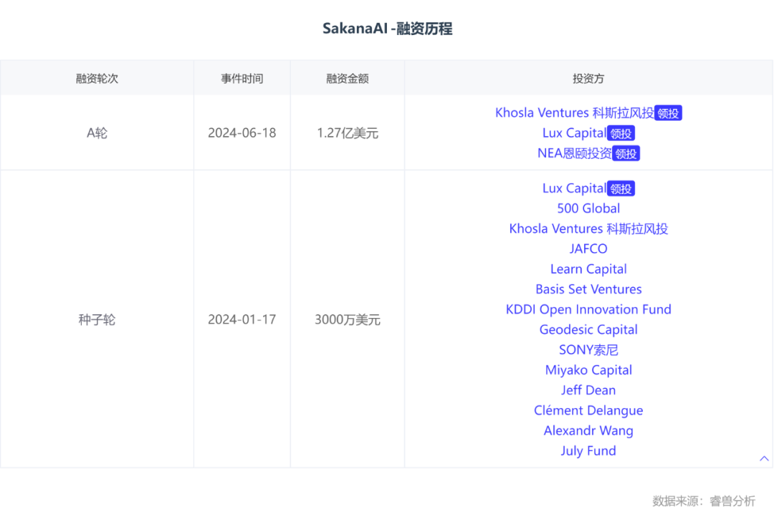Viewport: 774px width, 532px height.
Task: Click the 2024-01-17 date cell
Action: [x=242, y=319]
